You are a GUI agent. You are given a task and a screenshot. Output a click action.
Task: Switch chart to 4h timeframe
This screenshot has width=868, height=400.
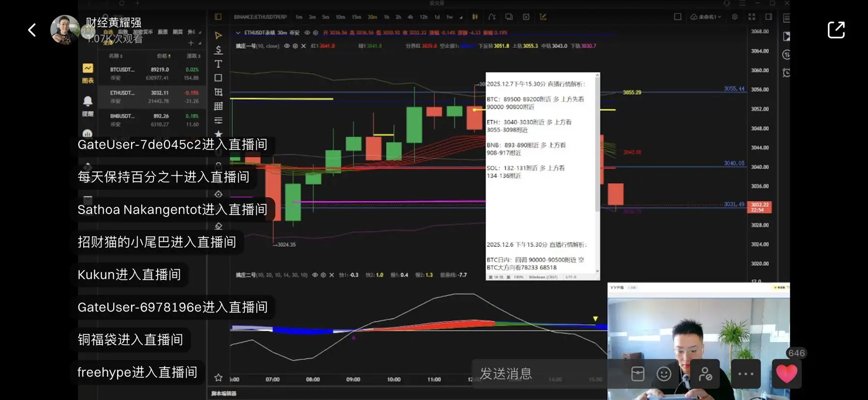pyautogui.click(x=410, y=17)
